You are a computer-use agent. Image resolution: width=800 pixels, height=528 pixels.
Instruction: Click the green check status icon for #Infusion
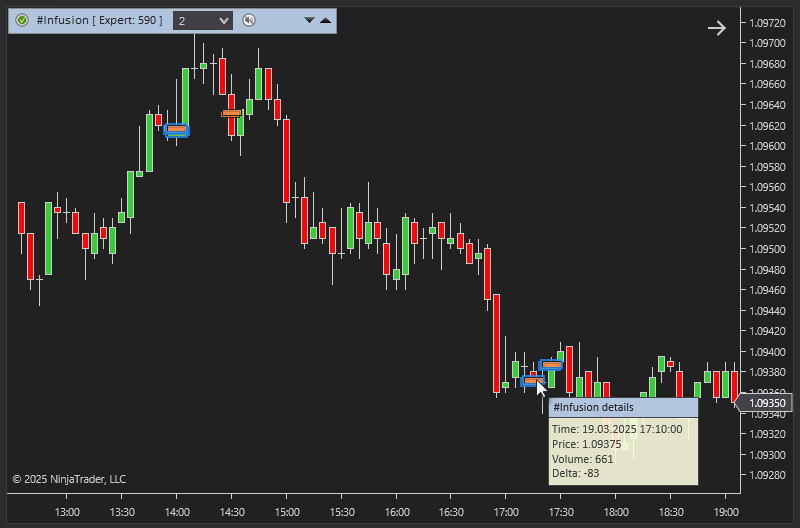coord(21,20)
